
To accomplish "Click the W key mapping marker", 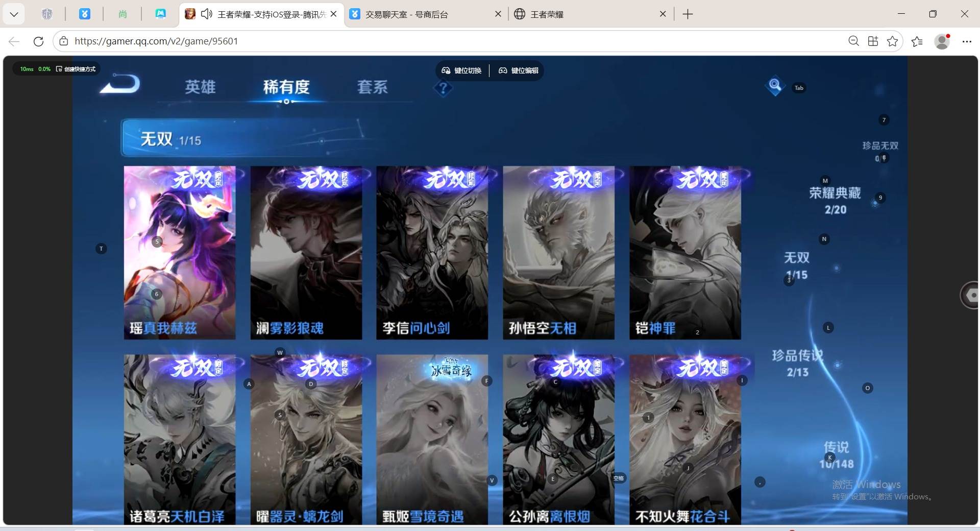I will [280, 352].
